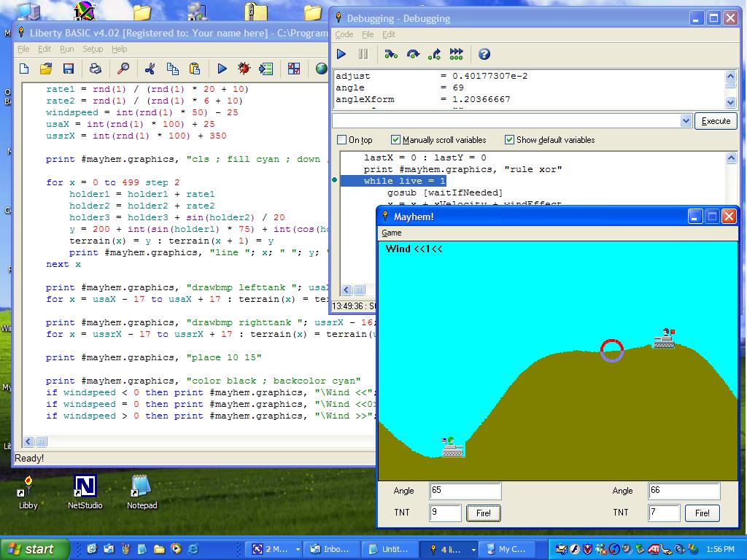Click the left Fire! button
This screenshot has height=560, width=747.
point(483,513)
